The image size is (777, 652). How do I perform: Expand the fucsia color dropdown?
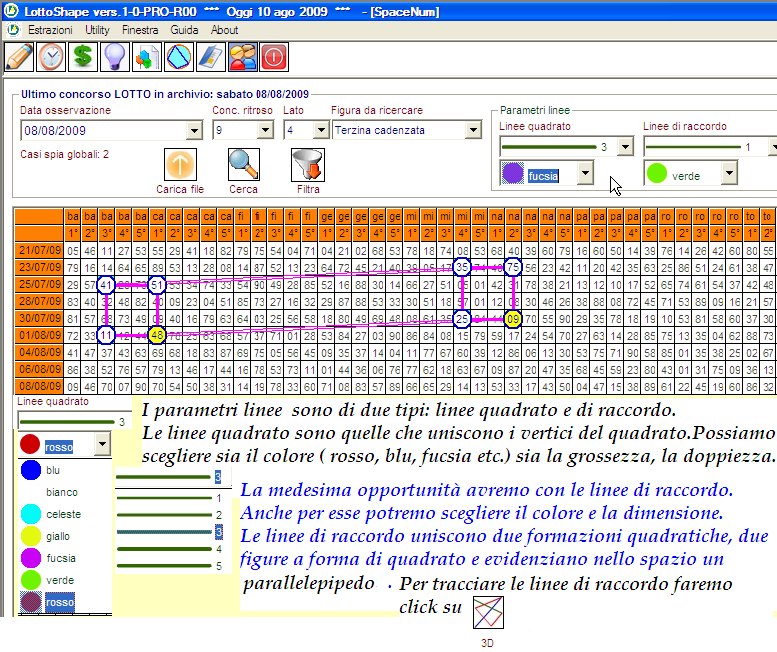tap(586, 173)
